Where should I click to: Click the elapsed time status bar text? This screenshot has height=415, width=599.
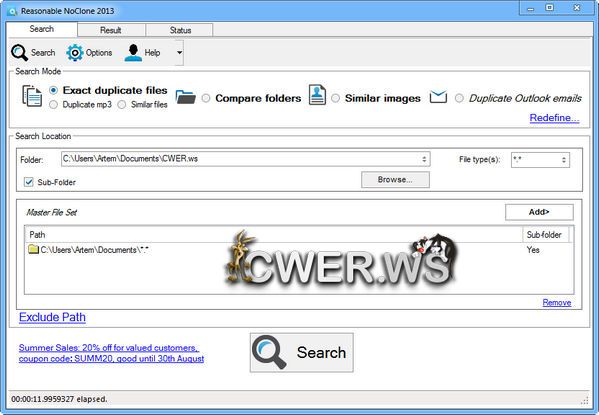click(59, 399)
